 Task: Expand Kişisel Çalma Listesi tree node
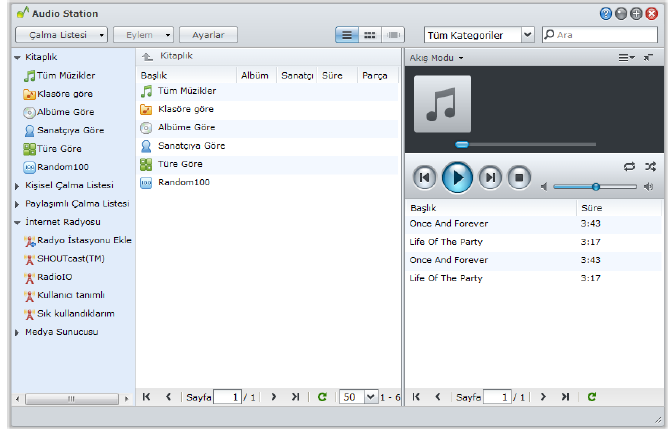pos(17,185)
